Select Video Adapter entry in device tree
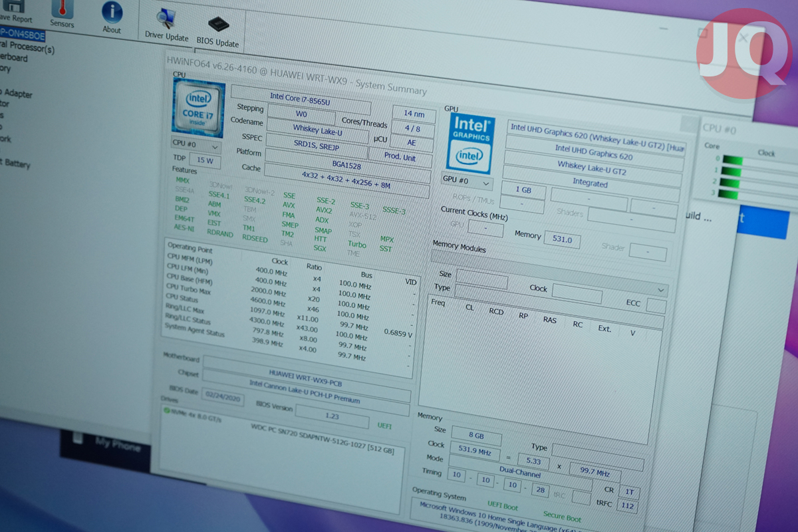This screenshot has width=798, height=532. point(16,94)
